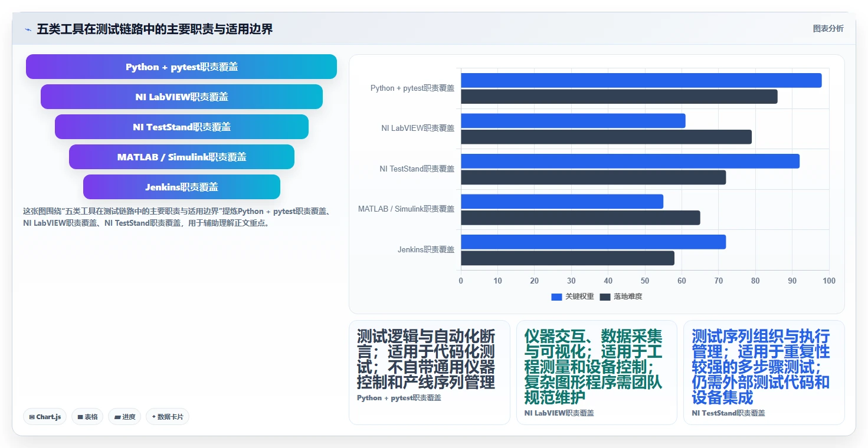Select the NI TestStand职责覆盖 funnel bar
The width and height of the screenshot is (868, 448).
point(181,127)
